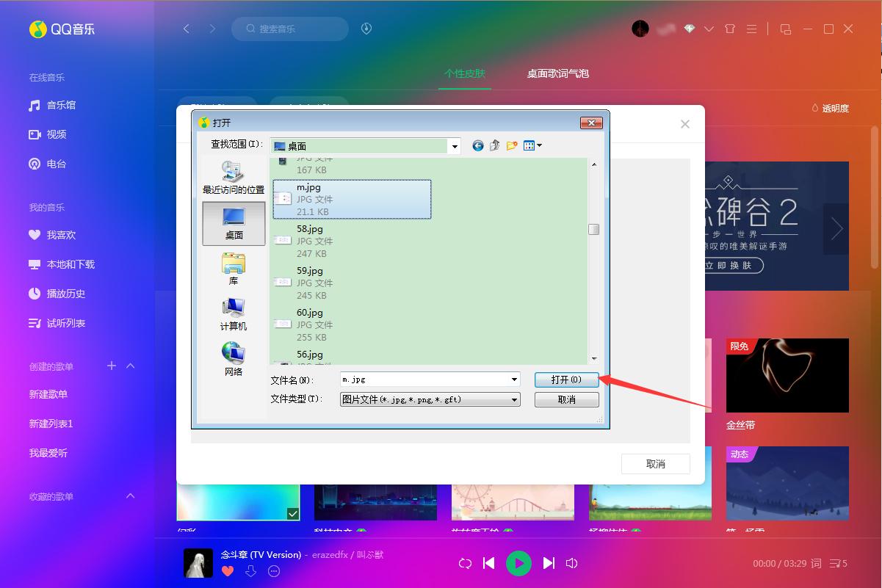Click the green diamond VIP icon

click(689, 29)
